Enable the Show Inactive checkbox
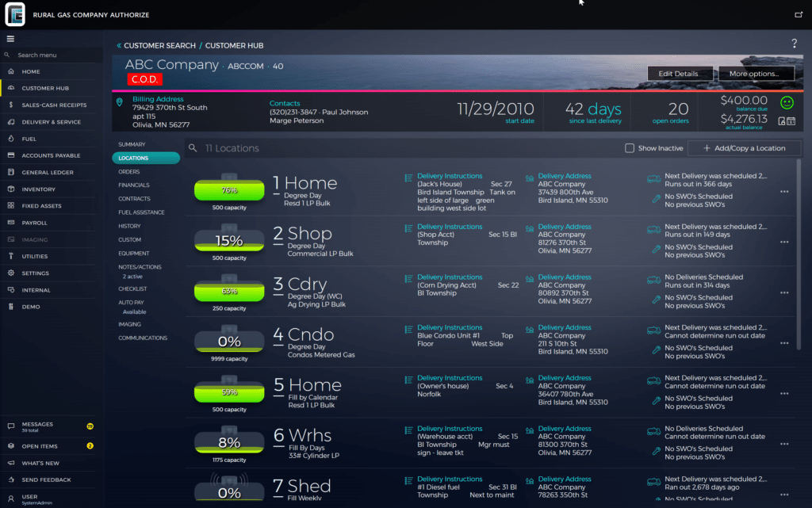812x508 pixels. 630,148
